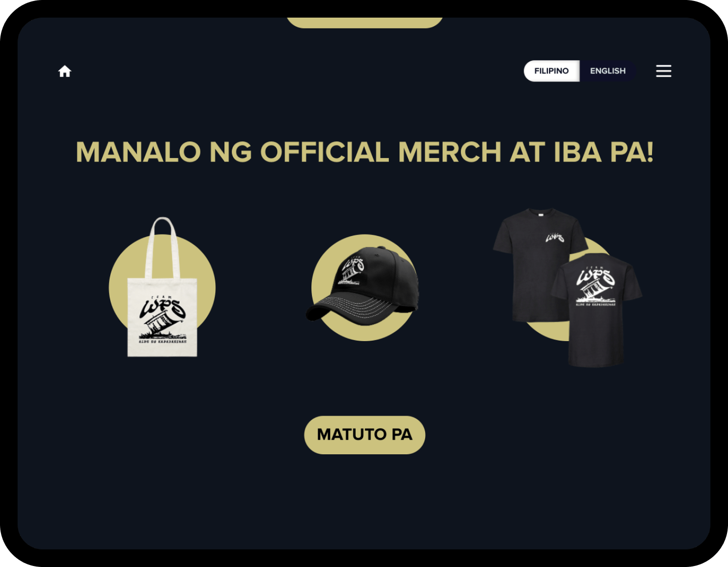Click the Alon ng Kasarinlan text on bag
The width and height of the screenshot is (728, 567).
pos(163,342)
